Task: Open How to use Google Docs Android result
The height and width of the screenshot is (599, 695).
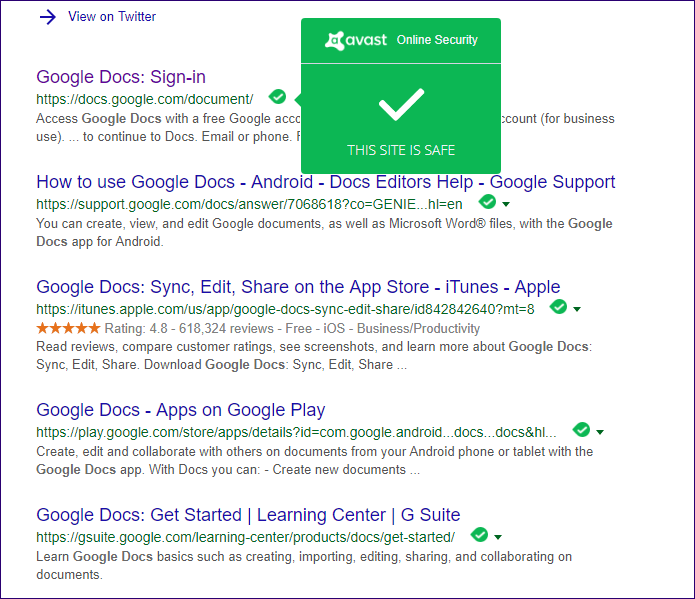Action: point(326,182)
